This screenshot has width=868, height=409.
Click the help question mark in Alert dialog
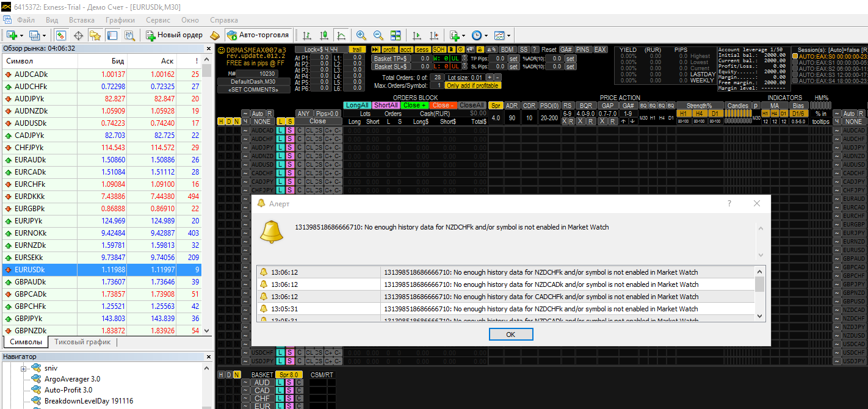[729, 204]
